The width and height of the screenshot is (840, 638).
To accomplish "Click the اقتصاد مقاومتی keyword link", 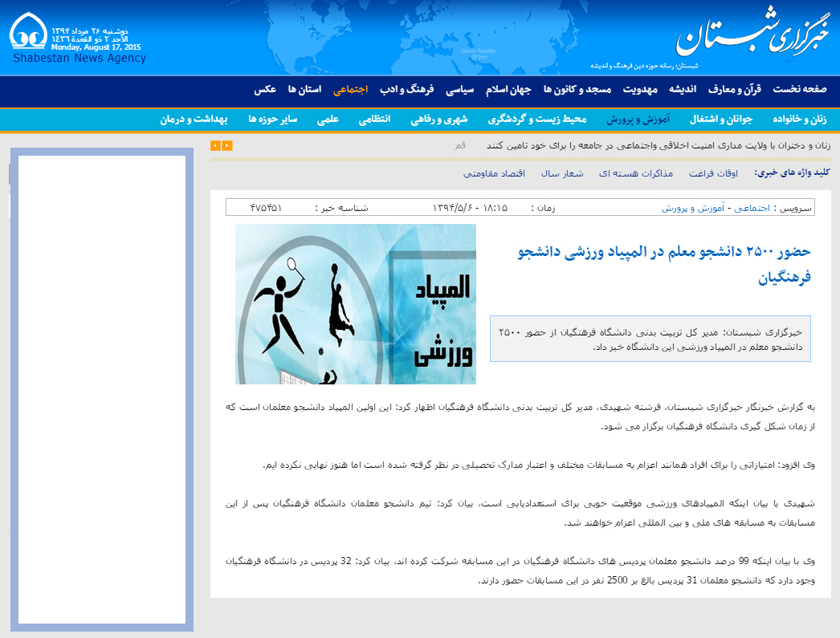I will pos(494,173).
